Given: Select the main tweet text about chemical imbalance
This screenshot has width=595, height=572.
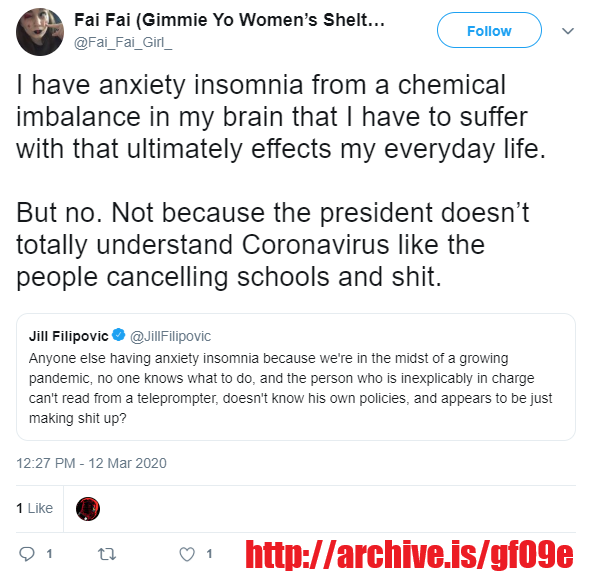Looking at the screenshot, I should coord(281,117).
